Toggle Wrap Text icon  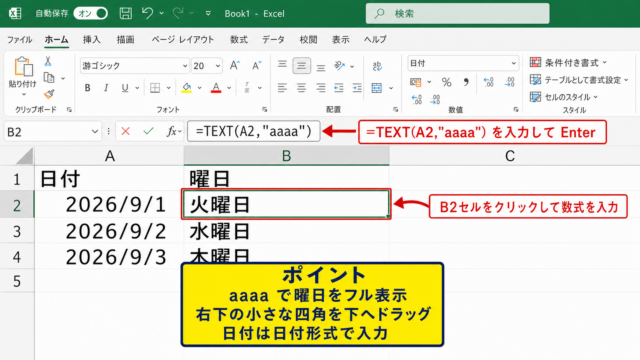[x=377, y=66]
